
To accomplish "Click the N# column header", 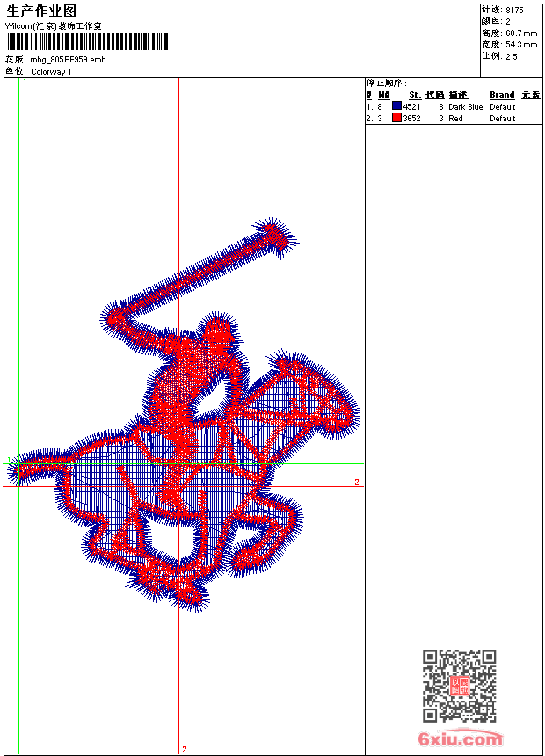I will coord(384,95).
